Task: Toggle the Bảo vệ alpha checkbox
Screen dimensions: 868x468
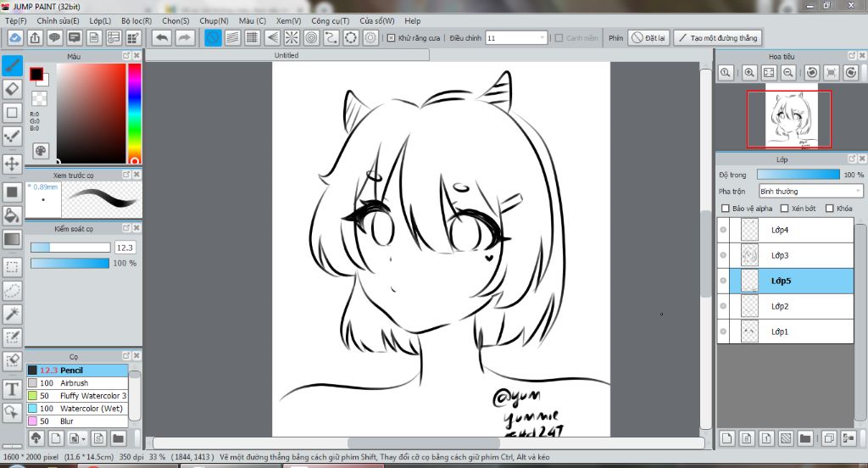Action: 726,209
